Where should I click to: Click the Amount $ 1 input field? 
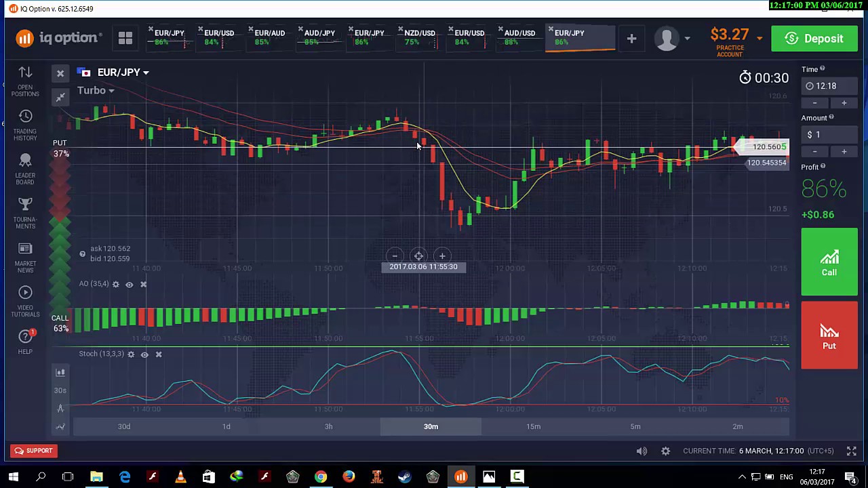(x=829, y=135)
